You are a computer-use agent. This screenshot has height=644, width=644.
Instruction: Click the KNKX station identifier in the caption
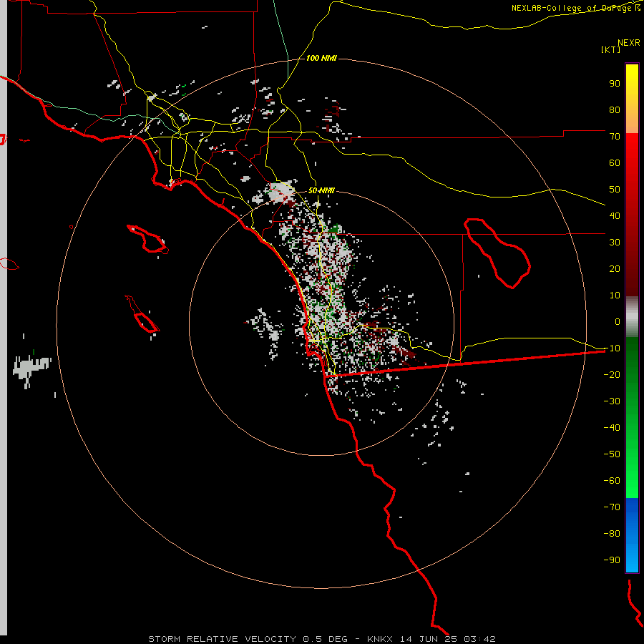click(380, 639)
